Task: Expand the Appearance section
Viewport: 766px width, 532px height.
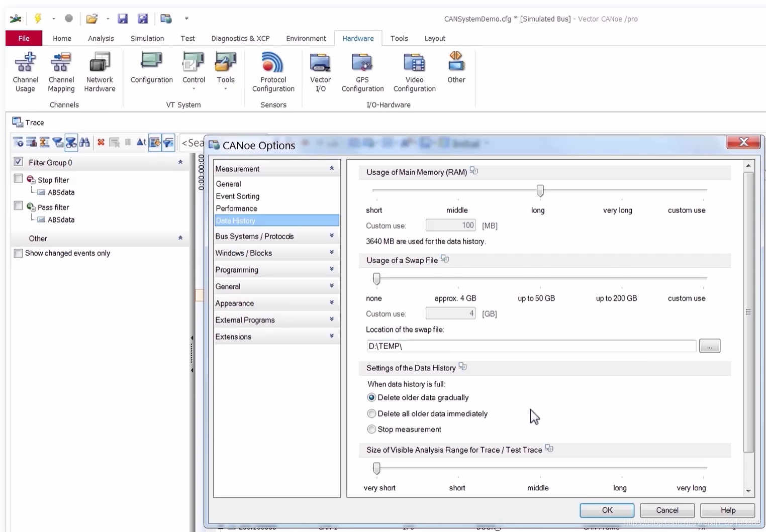Action: pyautogui.click(x=331, y=302)
